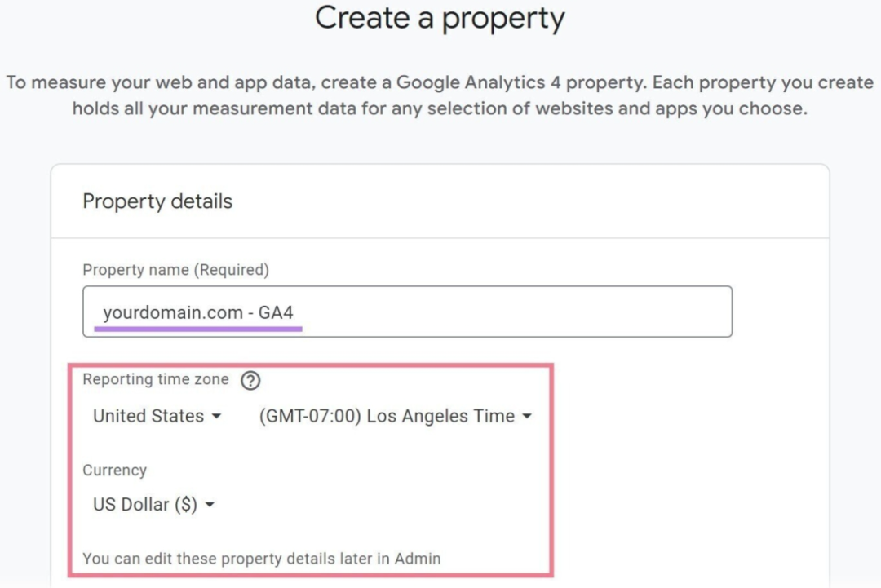Open the Los Angeles Time zone dropdown

(x=395, y=416)
